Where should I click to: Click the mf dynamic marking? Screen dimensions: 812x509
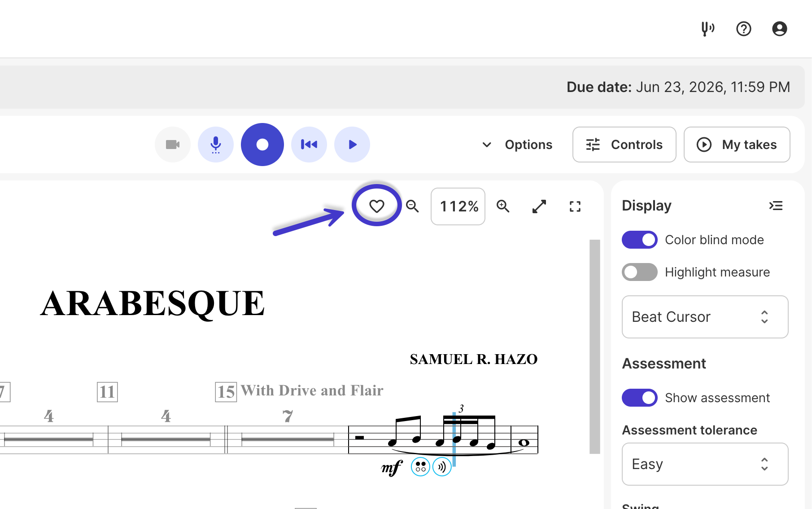click(392, 468)
